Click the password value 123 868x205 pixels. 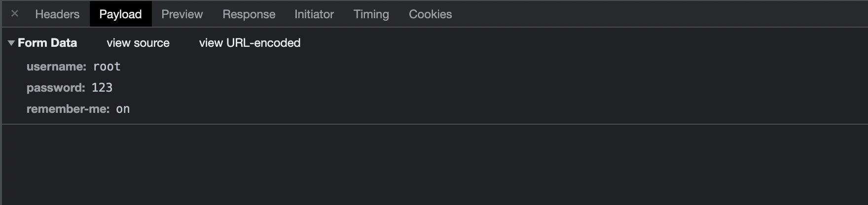point(102,88)
